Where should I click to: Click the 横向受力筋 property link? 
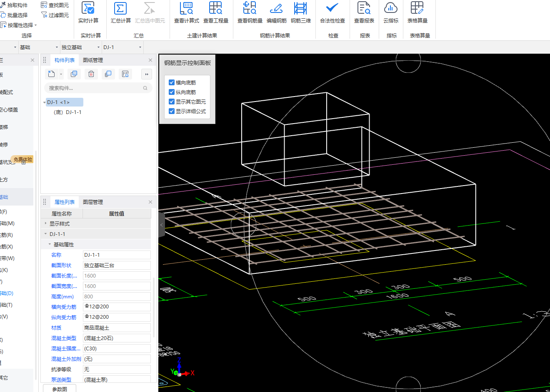point(64,307)
